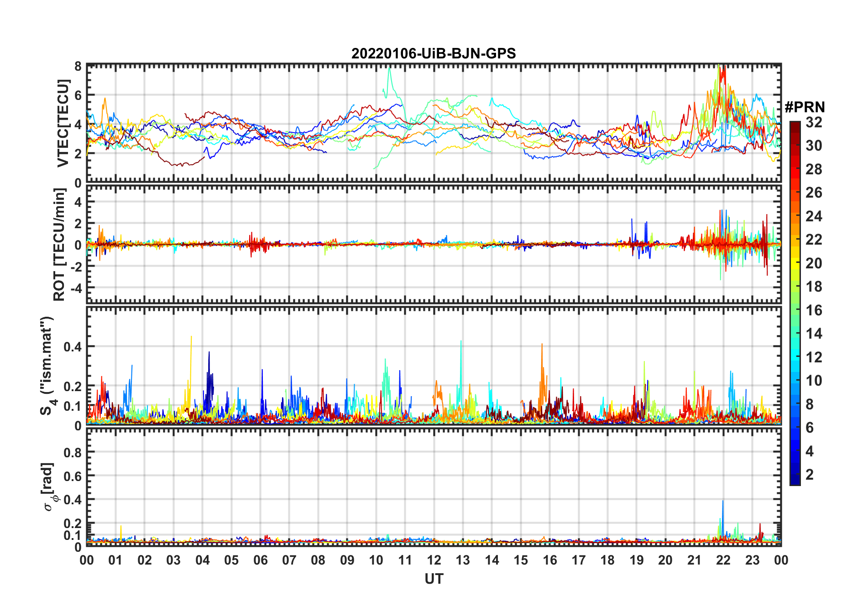The height and width of the screenshot is (607, 868).
Task: Click x-axis hour label 11
Action: pyautogui.click(x=405, y=560)
